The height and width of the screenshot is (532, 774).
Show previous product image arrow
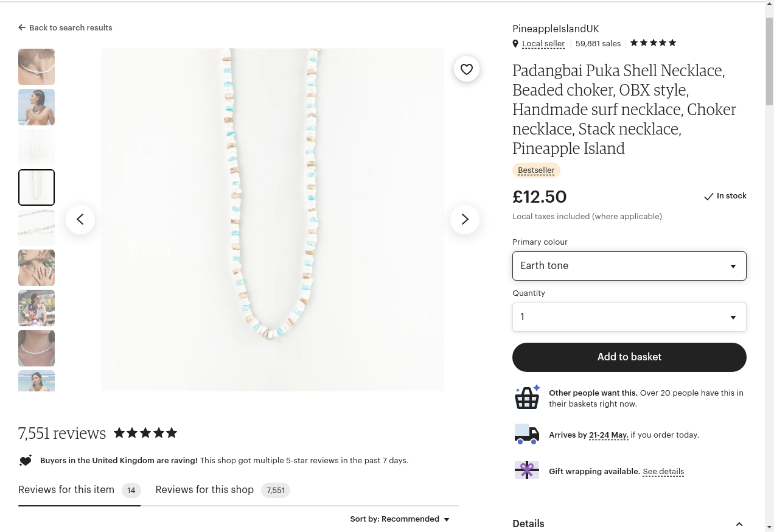80,219
